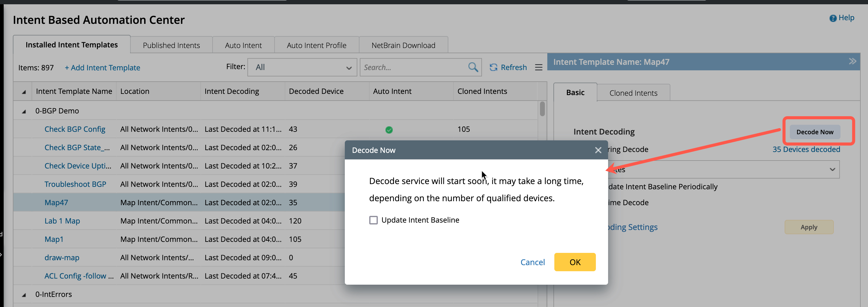Click the header collapse-all triangle icon
The height and width of the screenshot is (307, 868).
[24, 92]
